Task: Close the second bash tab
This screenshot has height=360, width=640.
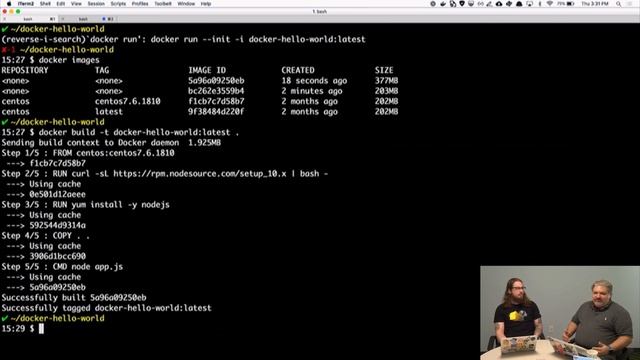Action: (x=62, y=19)
